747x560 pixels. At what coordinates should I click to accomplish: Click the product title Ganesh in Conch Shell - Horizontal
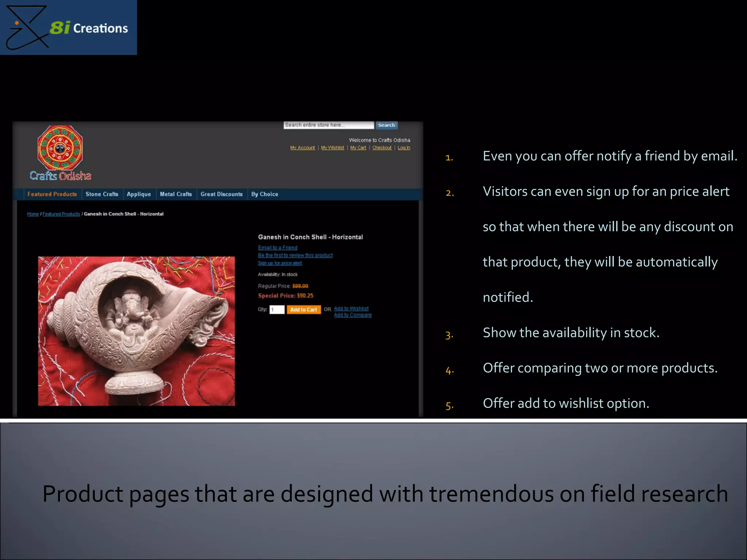(x=310, y=237)
